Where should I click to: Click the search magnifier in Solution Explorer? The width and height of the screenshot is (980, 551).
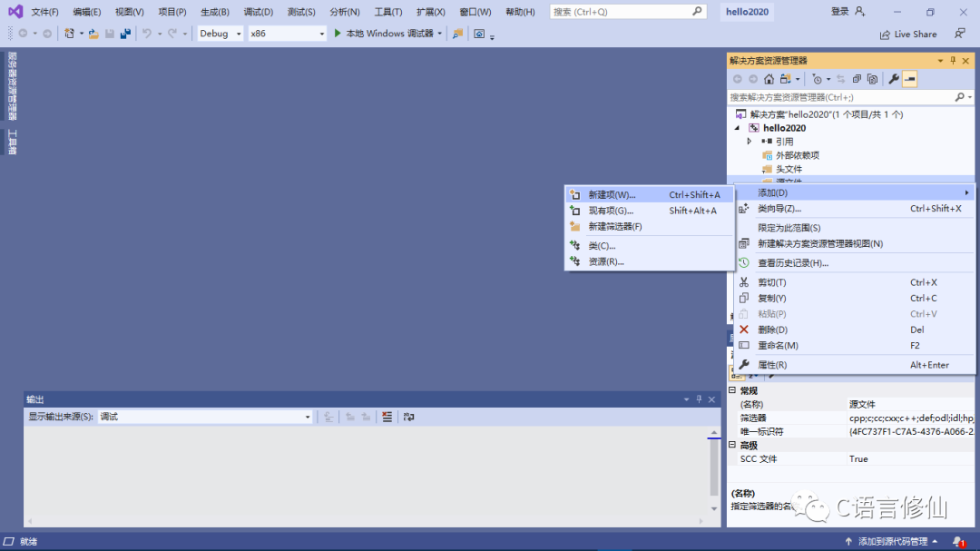tap(959, 97)
